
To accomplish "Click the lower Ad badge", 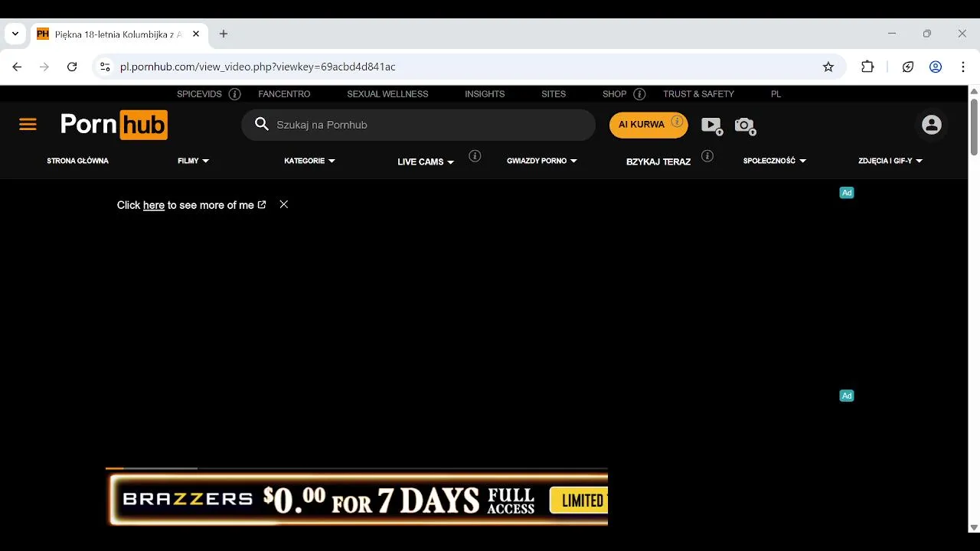I will pyautogui.click(x=847, y=396).
